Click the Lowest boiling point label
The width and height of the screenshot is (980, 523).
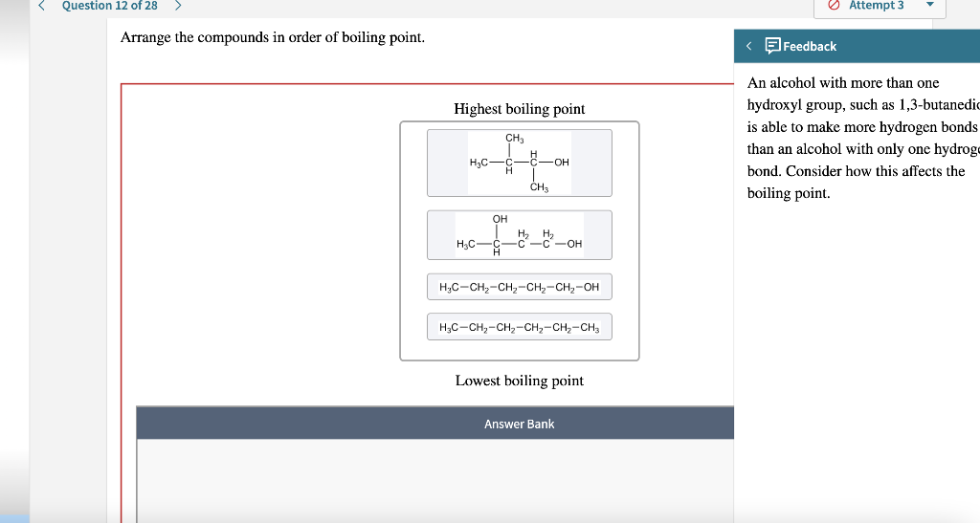(520, 381)
